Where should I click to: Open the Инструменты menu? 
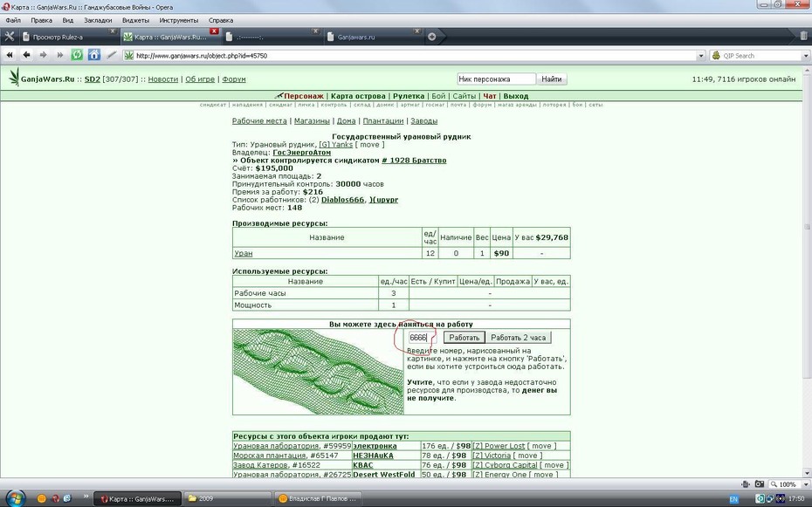pos(179,20)
